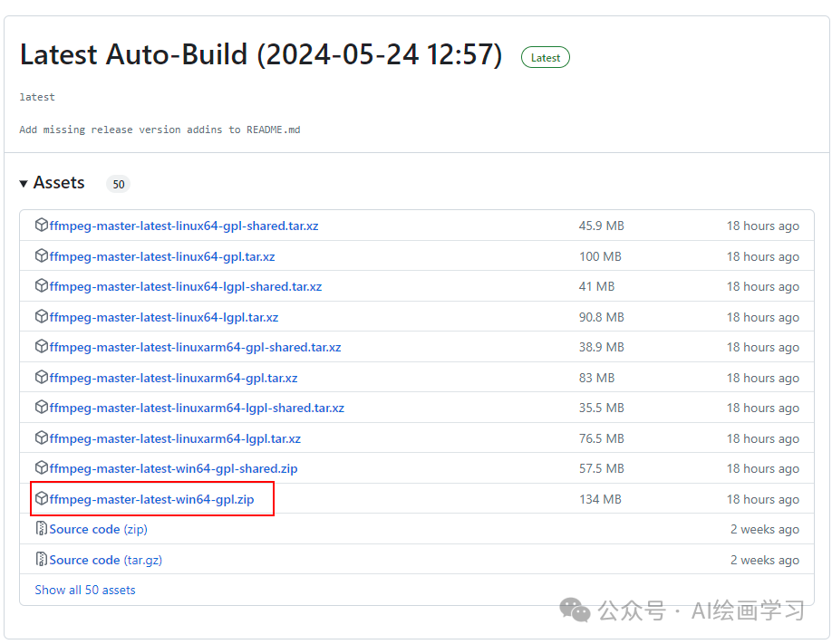832x644 pixels.
Task: Click the green Latest badge
Action: [546, 57]
